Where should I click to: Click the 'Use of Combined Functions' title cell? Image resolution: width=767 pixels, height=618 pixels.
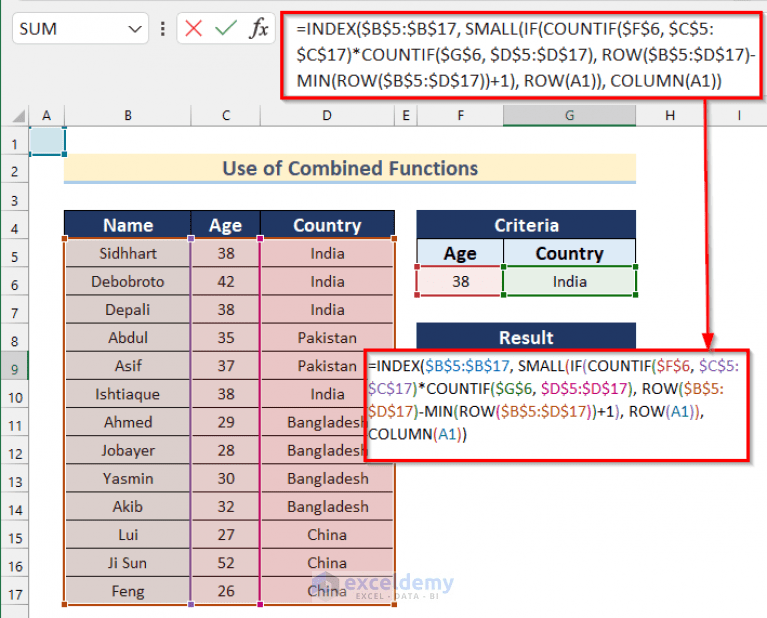(x=350, y=168)
